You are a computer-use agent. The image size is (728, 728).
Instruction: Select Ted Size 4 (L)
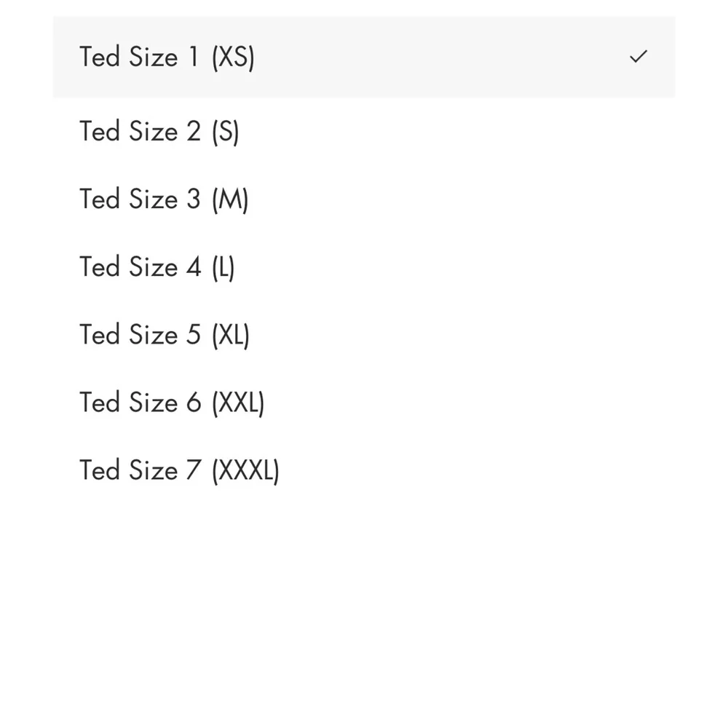(x=364, y=267)
